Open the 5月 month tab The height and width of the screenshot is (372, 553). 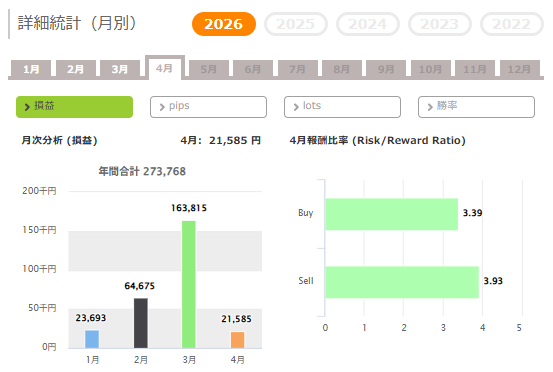[x=209, y=69]
